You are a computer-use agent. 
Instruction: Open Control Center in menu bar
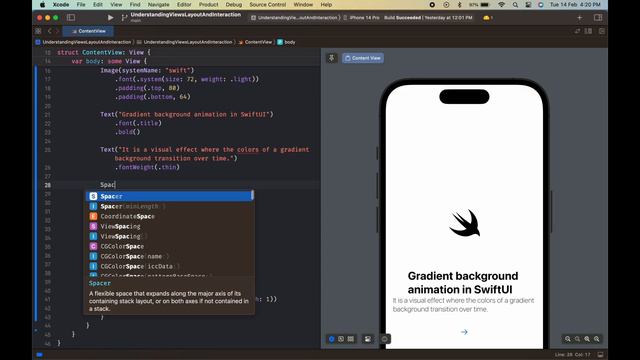click(x=528, y=4)
